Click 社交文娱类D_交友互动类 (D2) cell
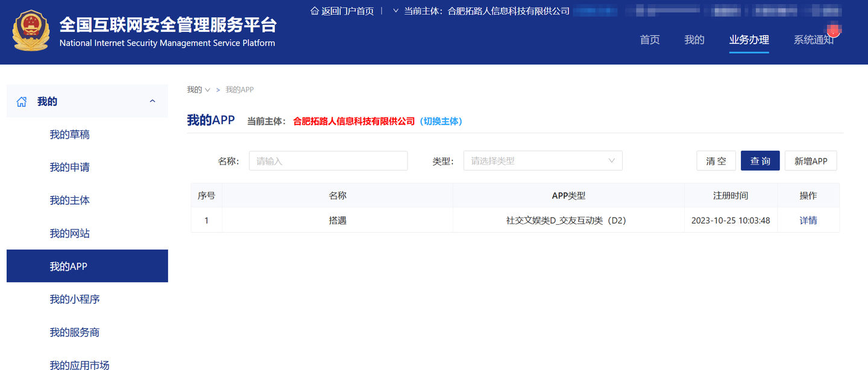Screen dimensions: 868x370 pos(568,221)
